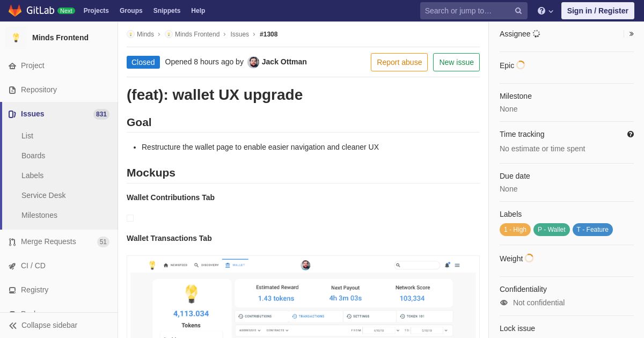Select the issue title wallet UX upgrade
This screenshot has height=338, width=644.
(x=215, y=95)
